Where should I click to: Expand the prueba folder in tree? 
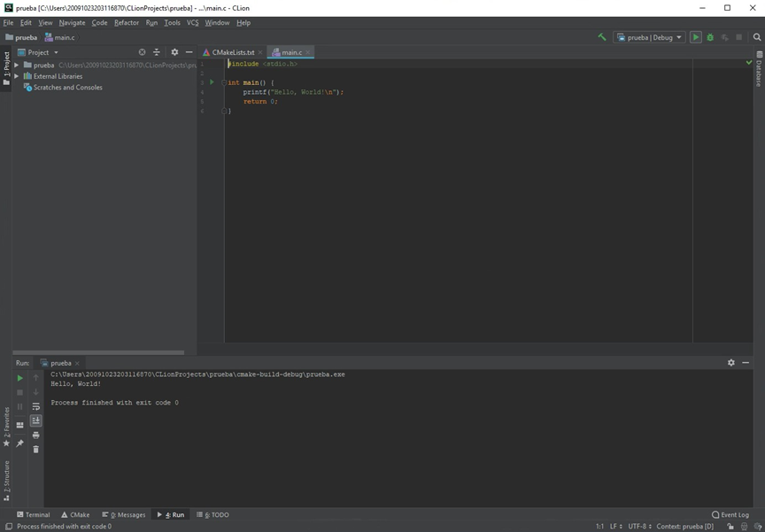(x=17, y=65)
